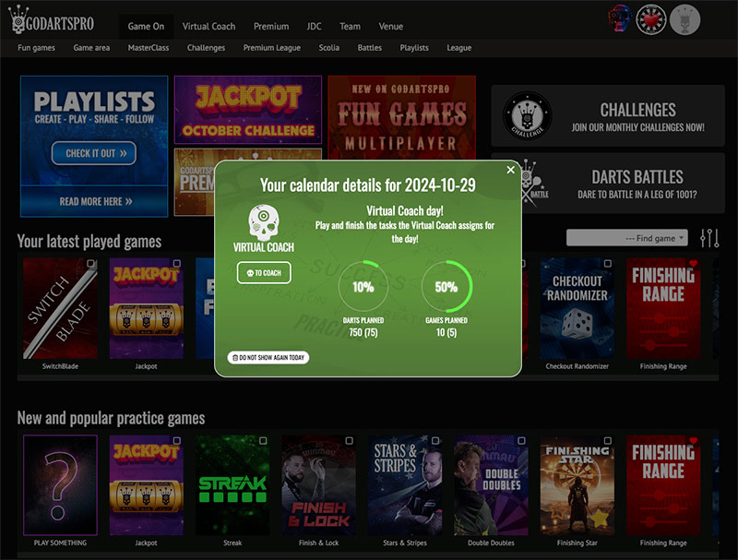
Task: Click the Challenge skull badge icon
Action: [x=527, y=115]
